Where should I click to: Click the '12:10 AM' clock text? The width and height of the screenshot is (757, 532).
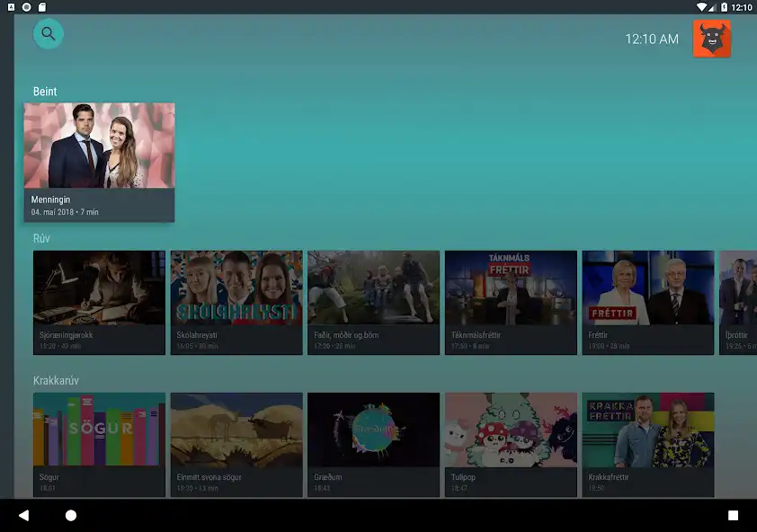[x=652, y=40]
